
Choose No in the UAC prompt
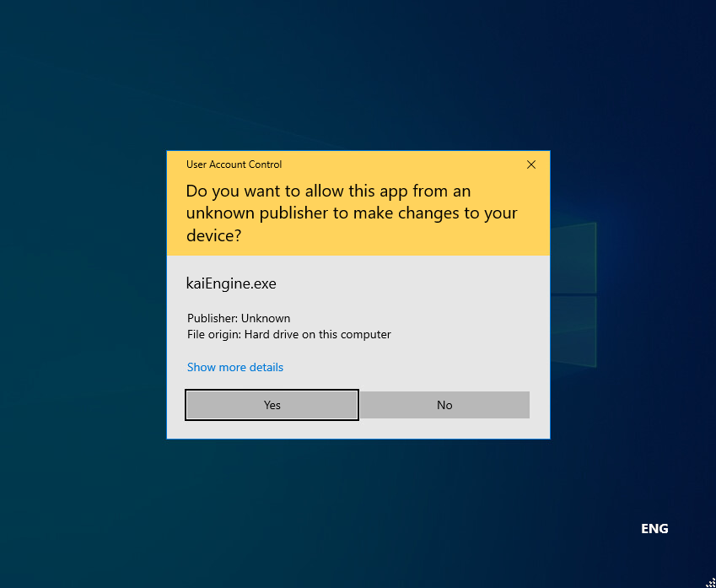pyautogui.click(x=444, y=405)
